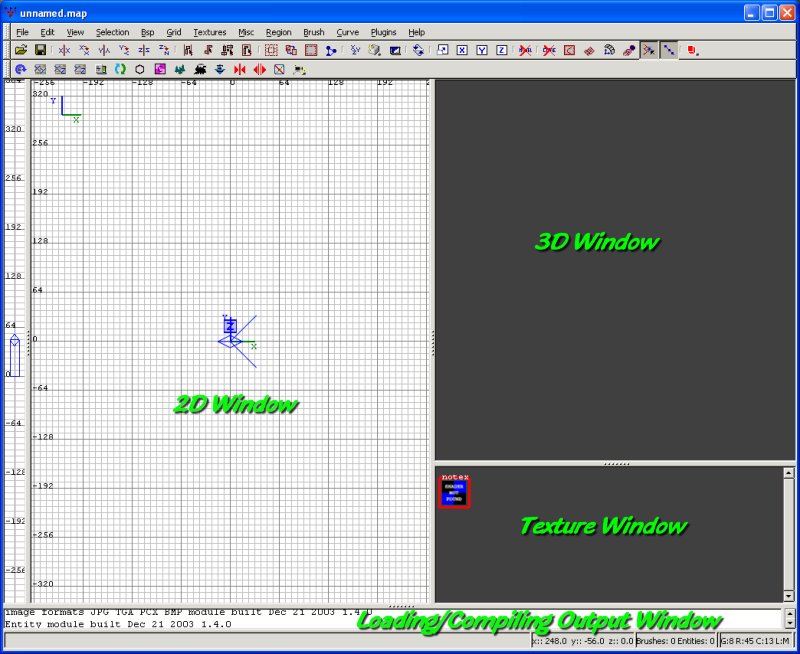
Task: Click the texture window scrollbar down arrow
Action: pyautogui.click(x=788, y=595)
